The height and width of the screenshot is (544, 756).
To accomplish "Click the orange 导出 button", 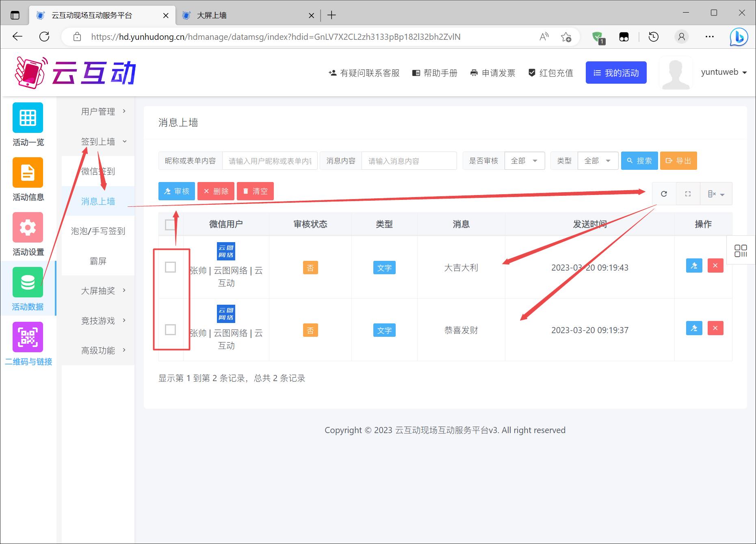I will 678,161.
